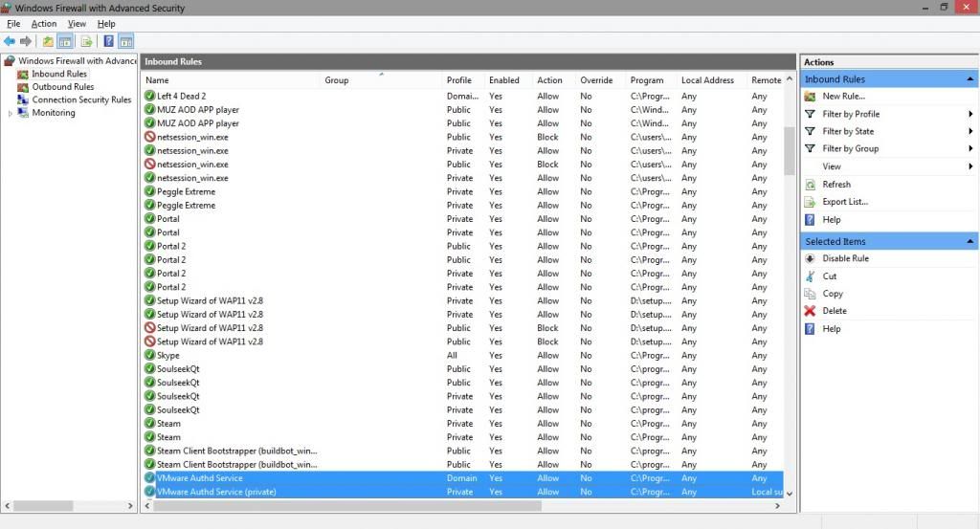Click the green allow icon for Left 4 Dead 2

(149, 96)
